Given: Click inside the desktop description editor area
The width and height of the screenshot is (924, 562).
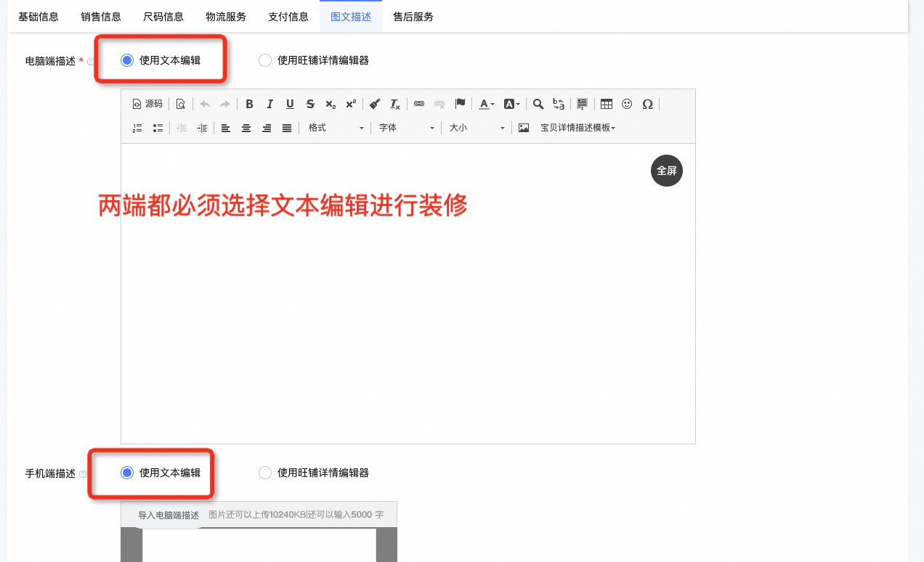Looking at the screenshot, I should click(x=408, y=293).
